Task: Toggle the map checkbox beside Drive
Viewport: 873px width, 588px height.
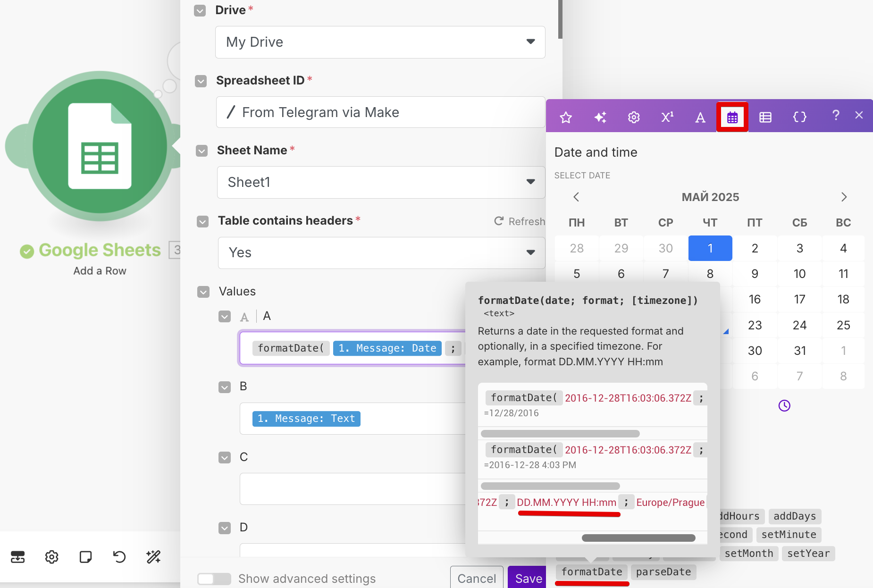Action: point(200,10)
